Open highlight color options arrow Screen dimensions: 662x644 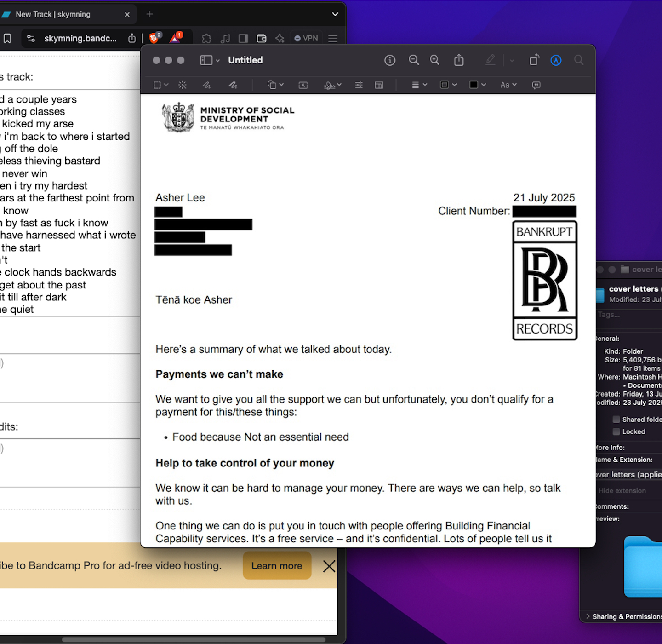[x=512, y=60]
